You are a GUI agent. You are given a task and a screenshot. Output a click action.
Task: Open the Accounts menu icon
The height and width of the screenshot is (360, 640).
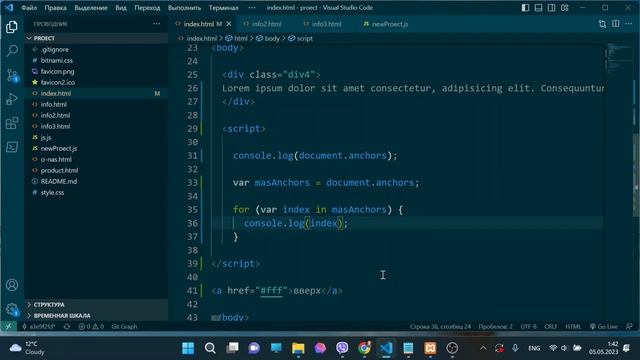click(x=12, y=285)
